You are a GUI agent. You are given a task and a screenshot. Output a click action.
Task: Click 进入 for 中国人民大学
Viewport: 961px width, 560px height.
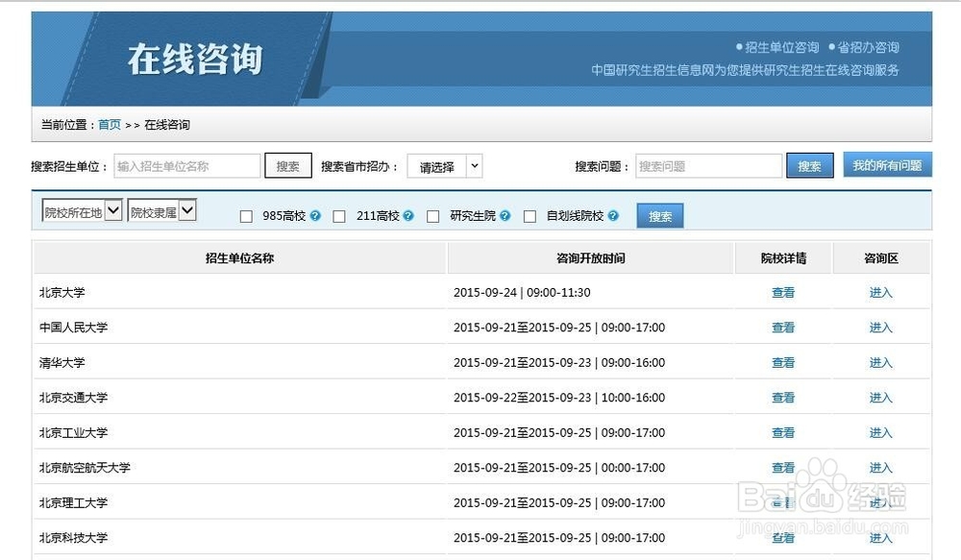pos(880,328)
